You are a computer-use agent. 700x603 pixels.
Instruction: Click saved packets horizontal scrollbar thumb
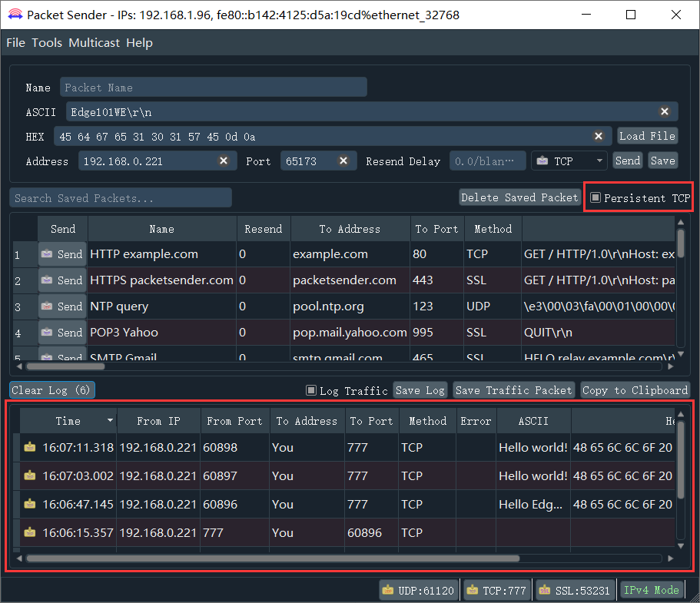(x=65, y=366)
